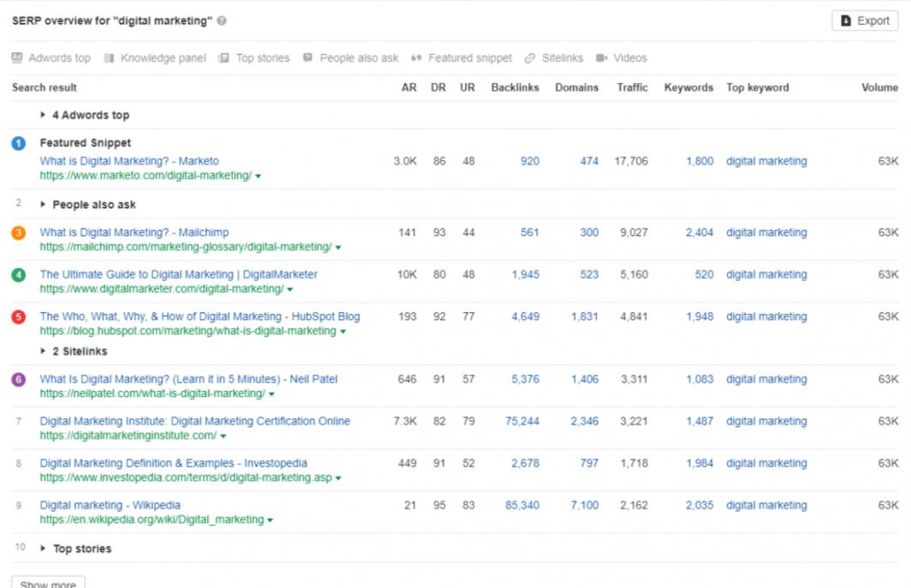
Task: Export the SERP overview data
Action: (864, 21)
